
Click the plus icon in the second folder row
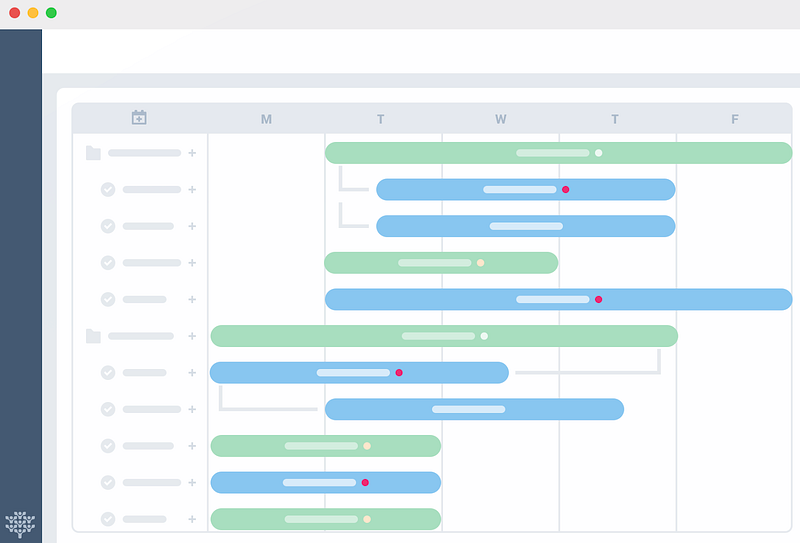(192, 336)
